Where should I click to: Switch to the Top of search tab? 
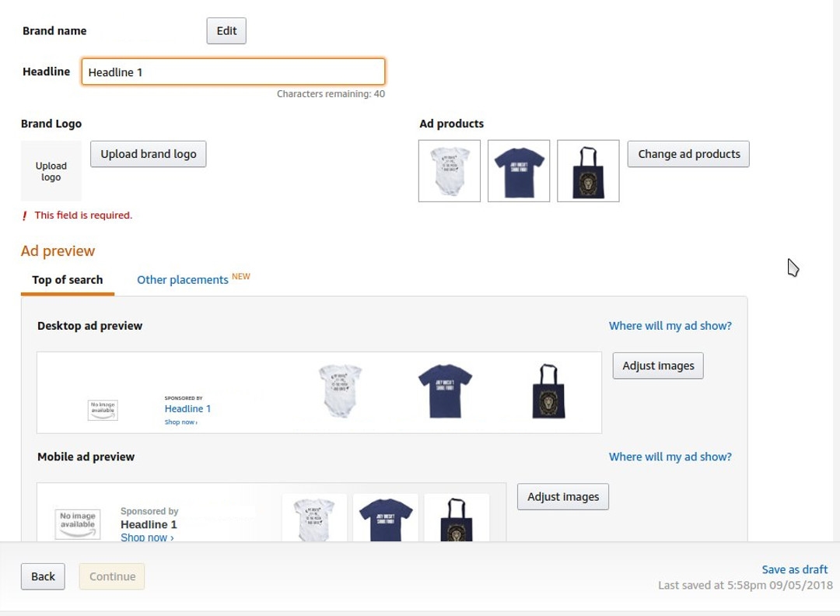point(67,279)
